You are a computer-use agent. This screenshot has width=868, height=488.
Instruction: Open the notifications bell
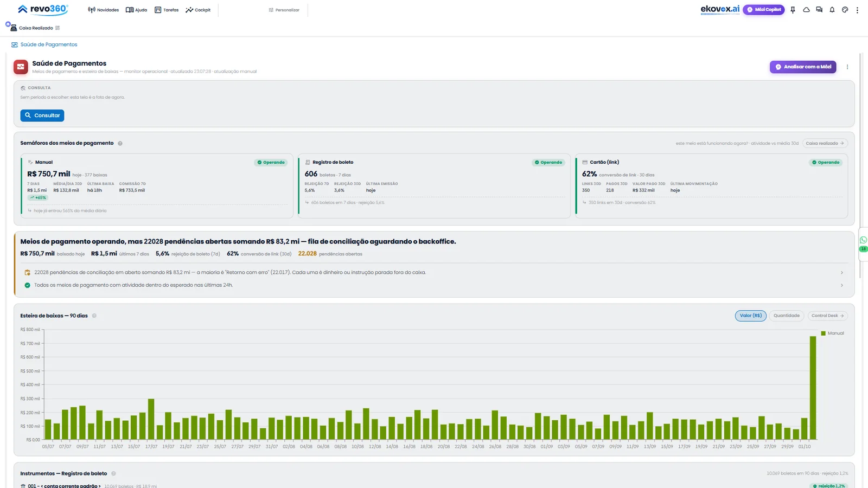point(832,10)
